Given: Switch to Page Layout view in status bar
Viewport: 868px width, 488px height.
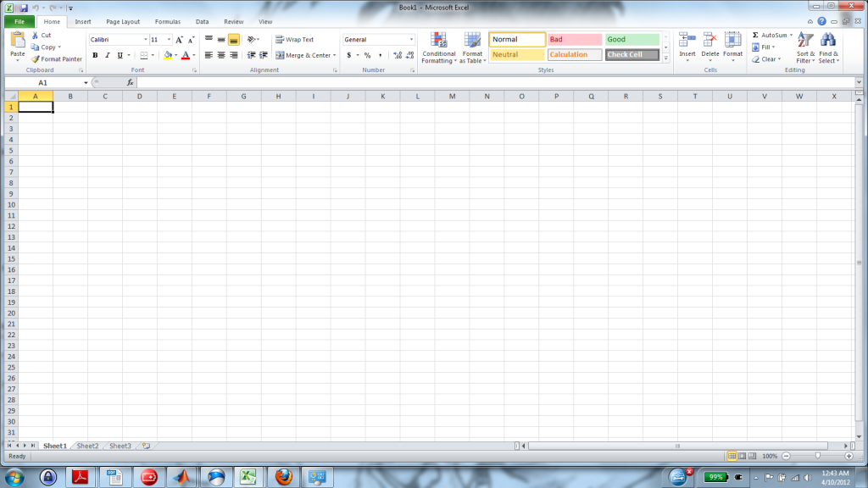Looking at the screenshot, I should 742,456.
